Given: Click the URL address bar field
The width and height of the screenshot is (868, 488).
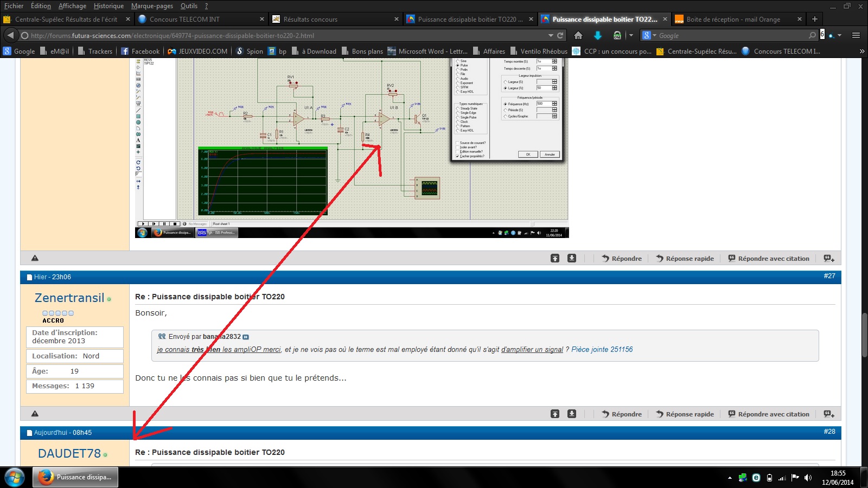Looking at the screenshot, I should click(x=288, y=35).
